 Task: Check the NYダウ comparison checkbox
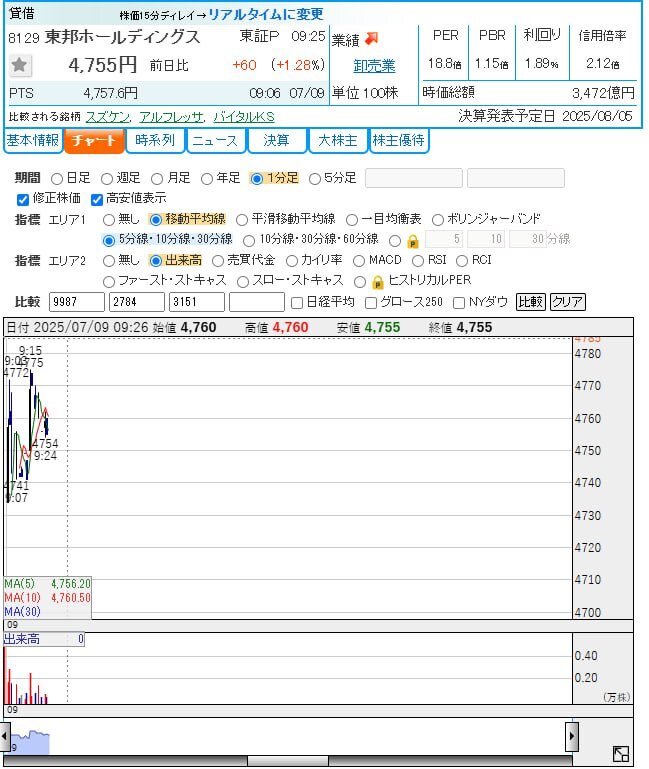(x=459, y=303)
